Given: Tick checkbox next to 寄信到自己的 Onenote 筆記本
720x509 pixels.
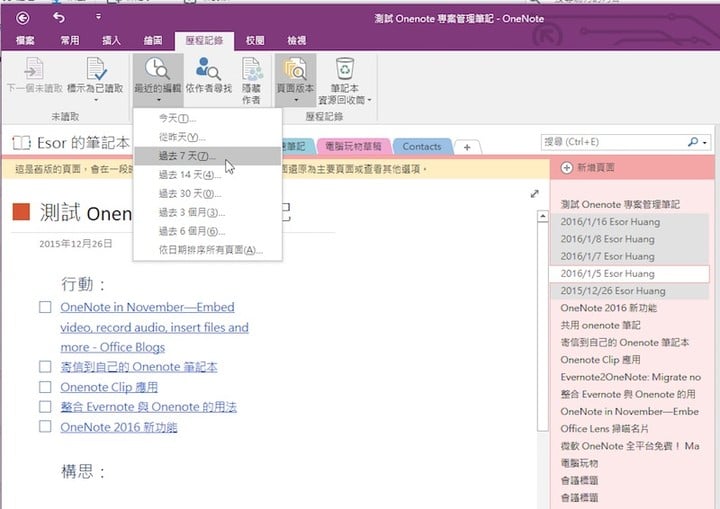Looking at the screenshot, I should point(45,367).
